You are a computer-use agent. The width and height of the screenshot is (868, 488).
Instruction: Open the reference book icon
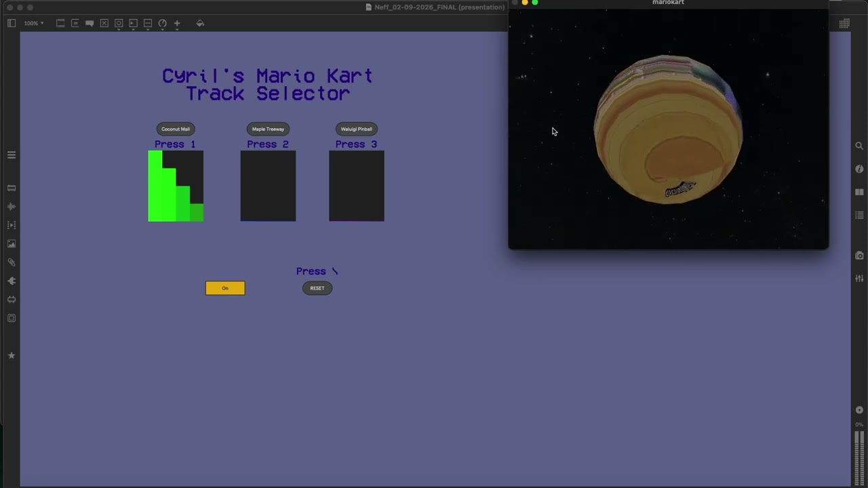pyautogui.click(x=859, y=192)
